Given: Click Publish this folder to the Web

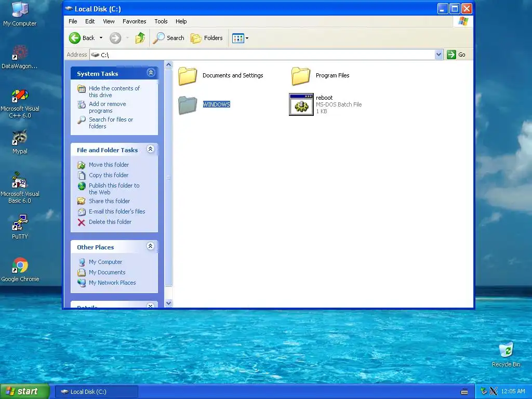Looking at the screenshot, I should click(114, 189).
